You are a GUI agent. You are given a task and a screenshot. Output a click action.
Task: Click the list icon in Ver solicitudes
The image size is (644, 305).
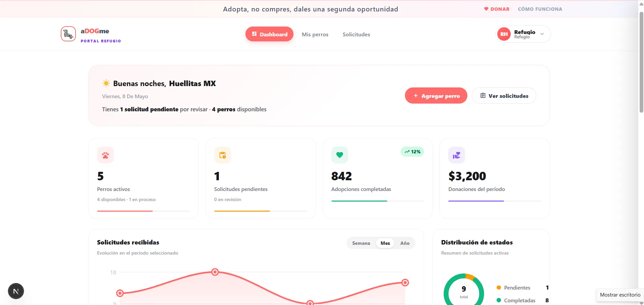tap(483, 96)
